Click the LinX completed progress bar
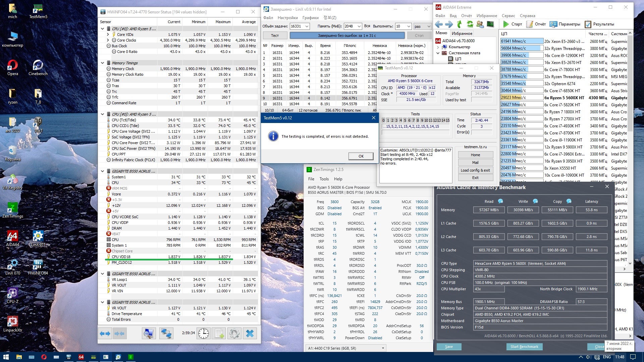644x362 pixels. (x=347, y=36)
